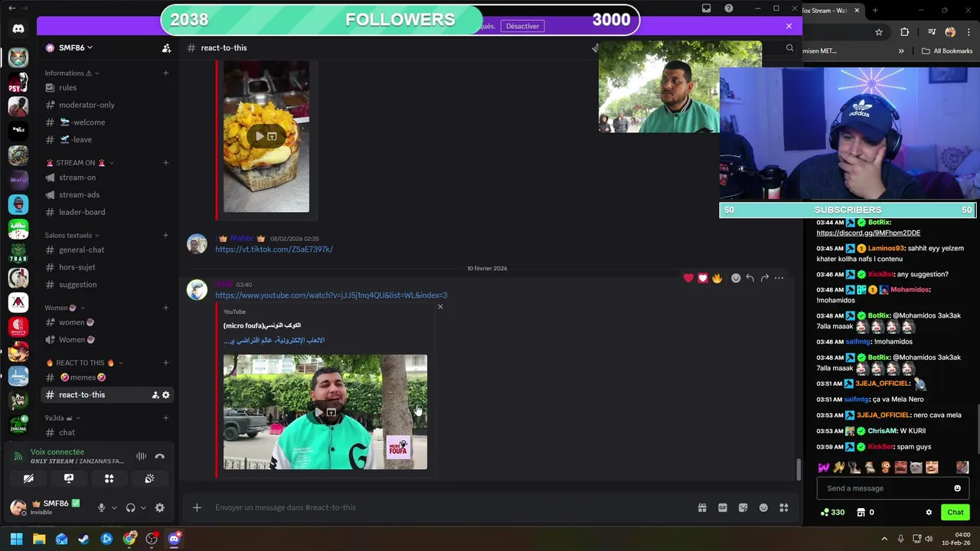Viewport: 980px width, 551px height.
Task: Edit react-to-this channel settings gear
Action: point(165,395)
